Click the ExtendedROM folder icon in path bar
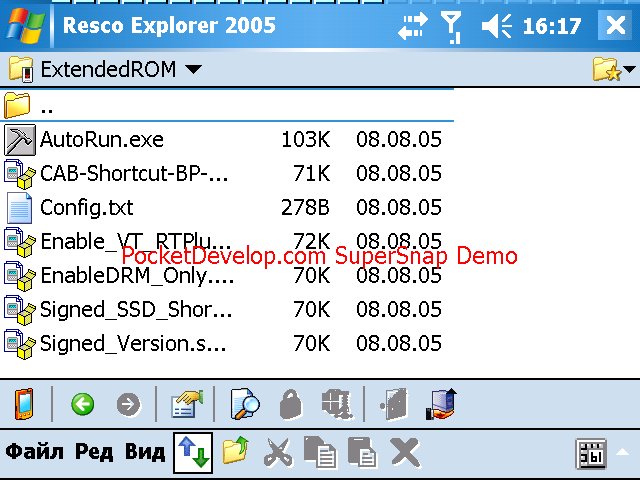The image size is (640, 480). coord(21,69)
